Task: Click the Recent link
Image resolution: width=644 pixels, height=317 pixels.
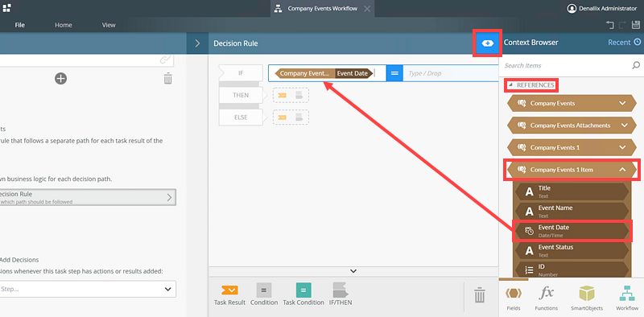Action: [619, 43]
